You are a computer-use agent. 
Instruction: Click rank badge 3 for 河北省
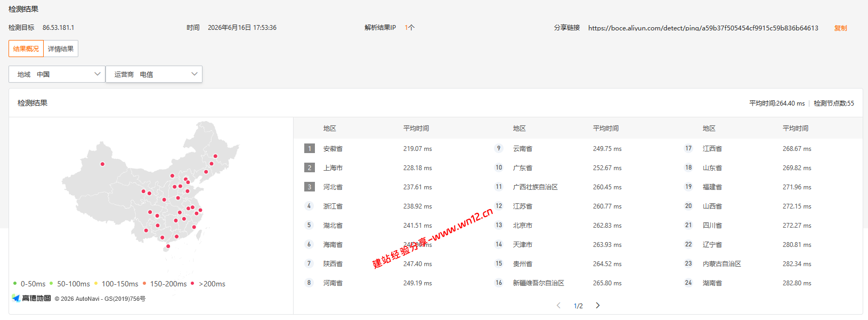[x=310, y=187]
